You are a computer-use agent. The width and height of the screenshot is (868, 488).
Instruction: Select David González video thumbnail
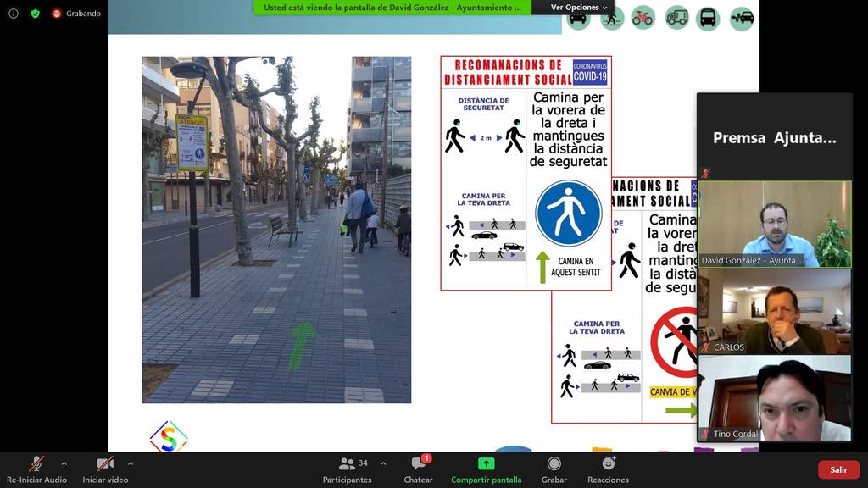(775, 224)
